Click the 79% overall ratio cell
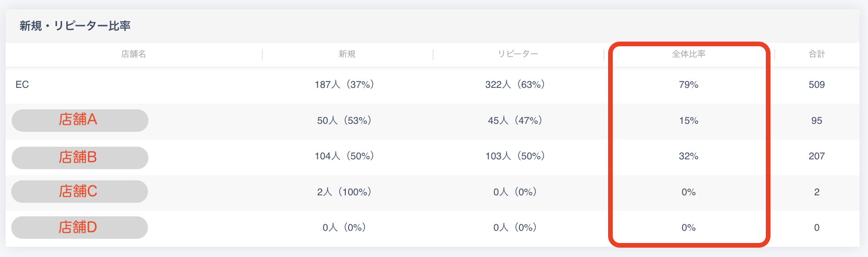 (688, 85)
